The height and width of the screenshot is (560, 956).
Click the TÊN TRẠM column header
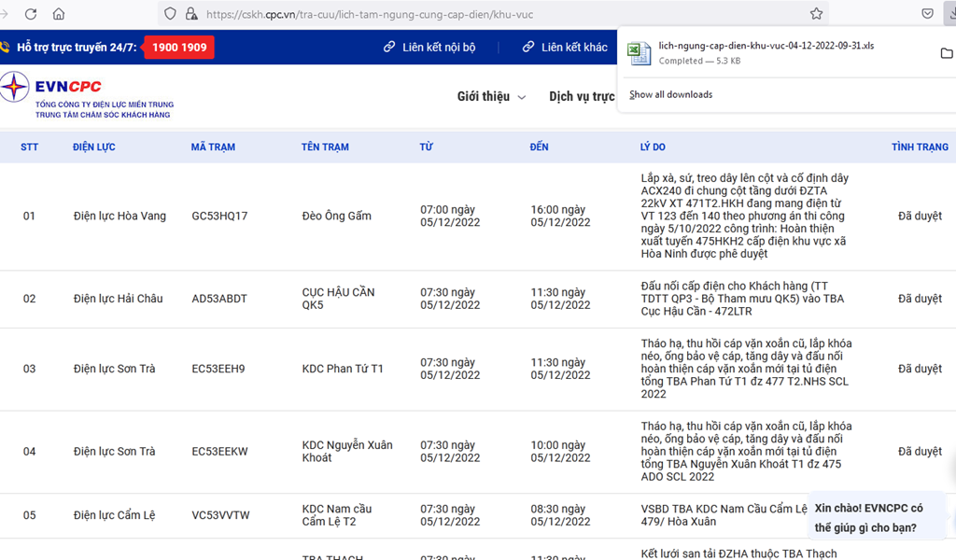pos(325,147)
